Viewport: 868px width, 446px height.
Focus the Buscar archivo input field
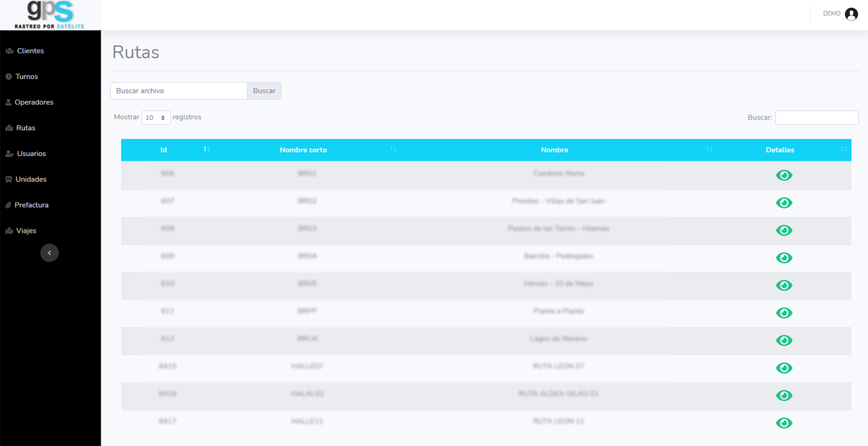(178, 91)
